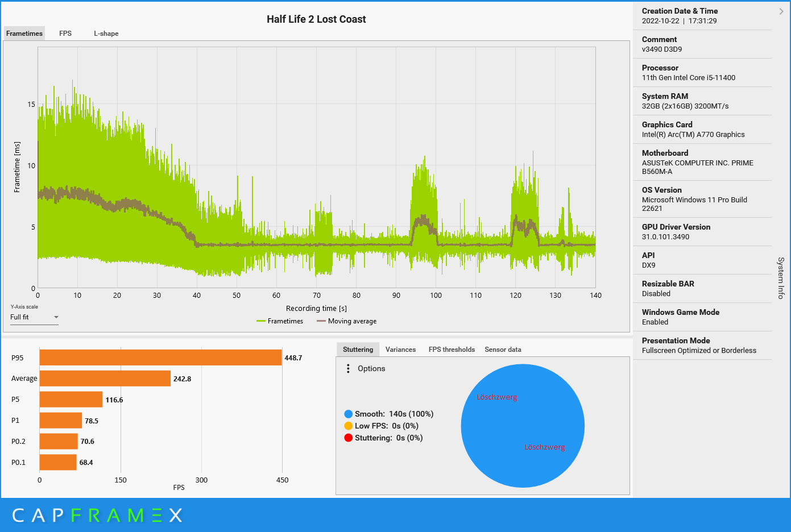The image size is (791, 532).
Task: Click the Half Life 2 Lost Coast title
Action: tap(316, 19)
